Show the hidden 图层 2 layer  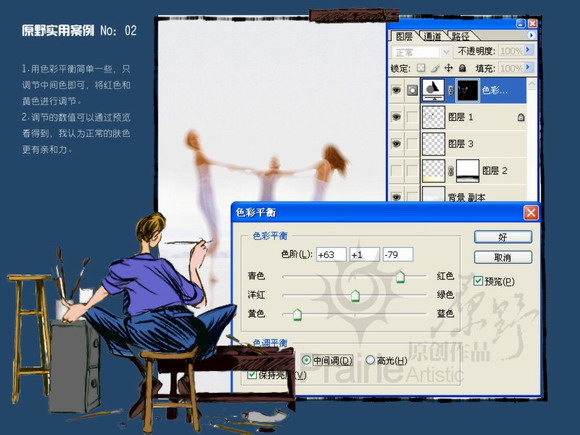(x=396, y=171)
